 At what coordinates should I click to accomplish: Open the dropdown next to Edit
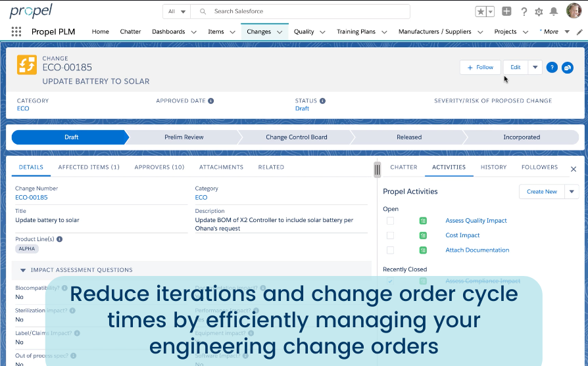(535, 68)
